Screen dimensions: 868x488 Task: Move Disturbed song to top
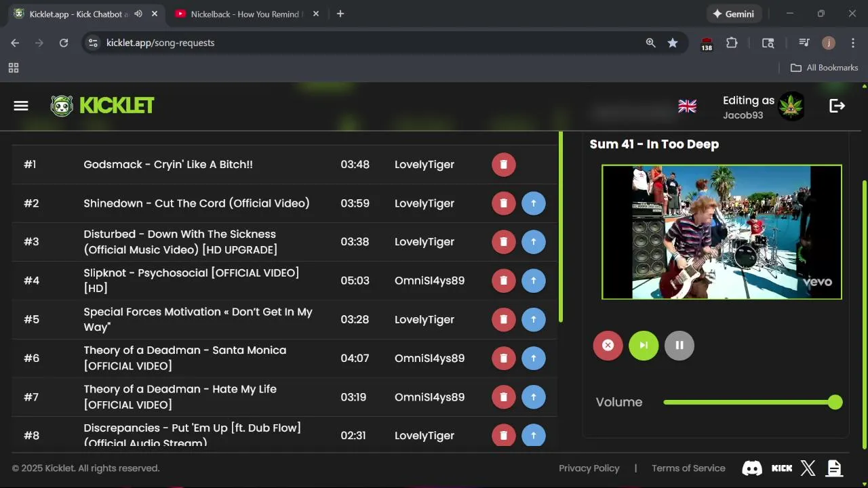[534, 242]
